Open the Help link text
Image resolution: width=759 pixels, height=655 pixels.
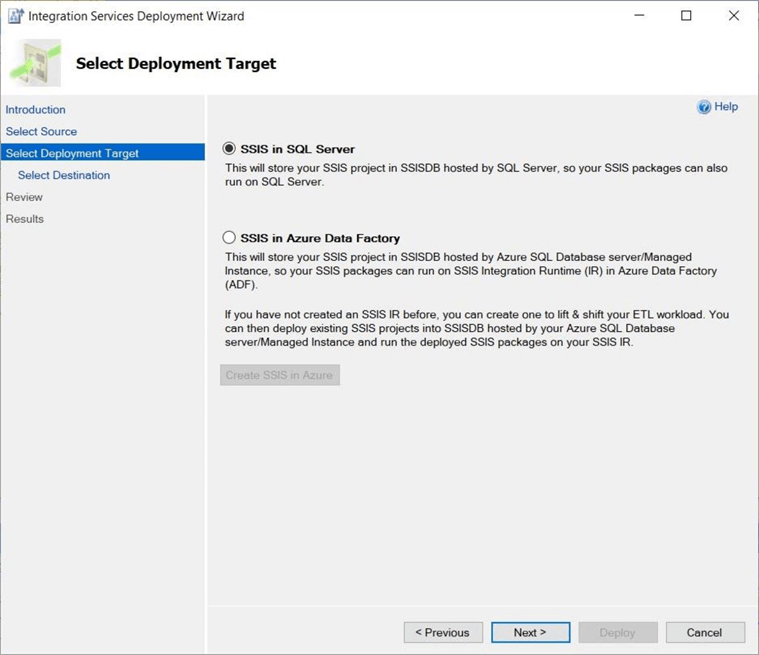726,107
